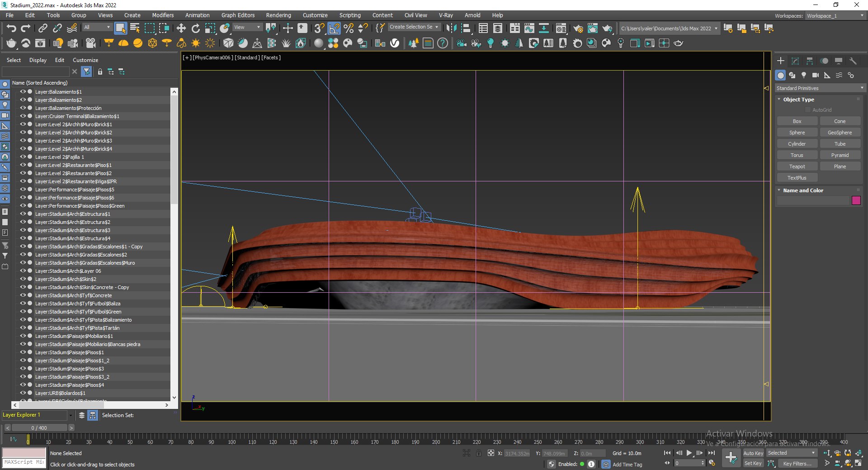Open the scene explorer Display menu
The height and width of the screenshot is (470, 868).
(38, 60)
